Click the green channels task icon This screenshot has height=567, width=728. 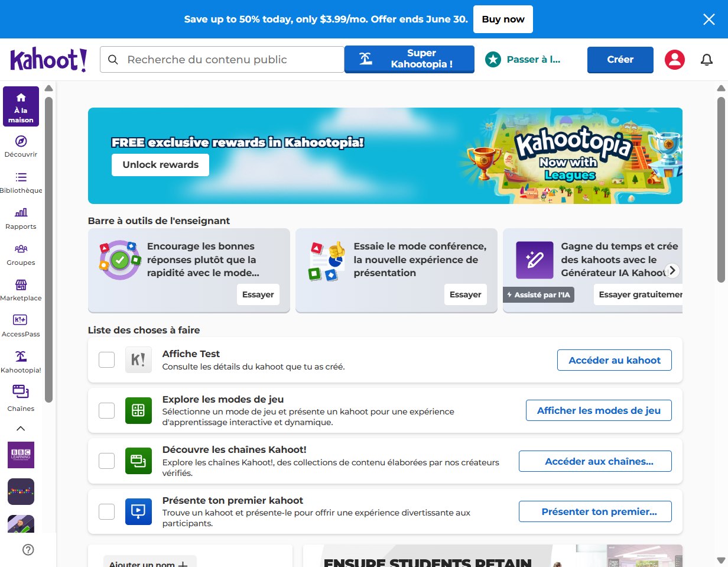pos(138,461)
